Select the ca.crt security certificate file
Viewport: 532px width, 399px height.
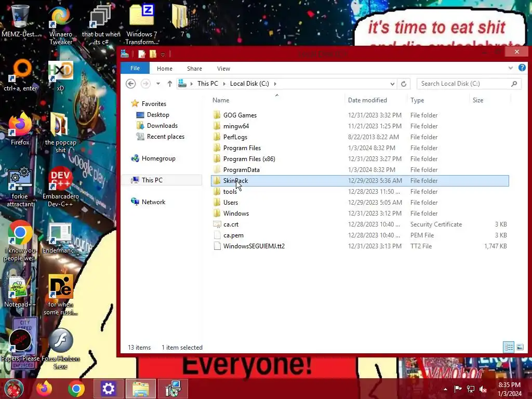coord(360,224)
